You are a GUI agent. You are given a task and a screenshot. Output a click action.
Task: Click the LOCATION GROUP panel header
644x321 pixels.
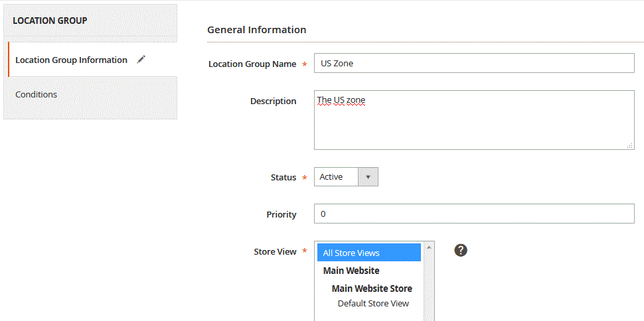(x=90, y=21)
